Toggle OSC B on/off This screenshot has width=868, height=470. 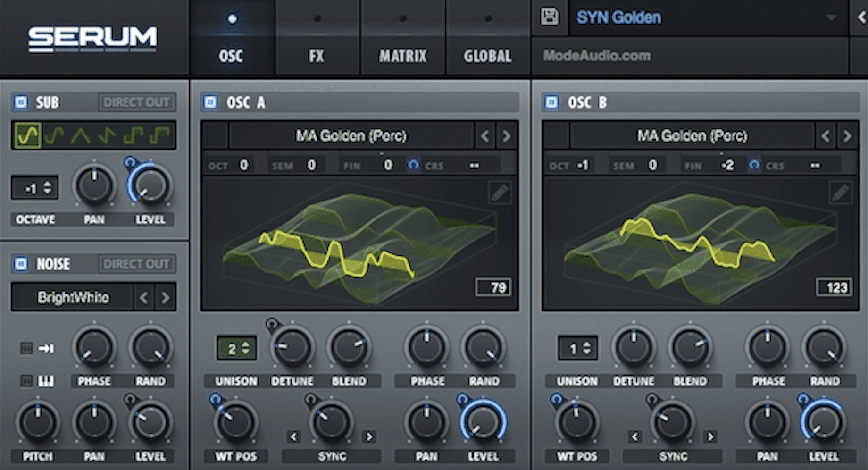(551, 102)
